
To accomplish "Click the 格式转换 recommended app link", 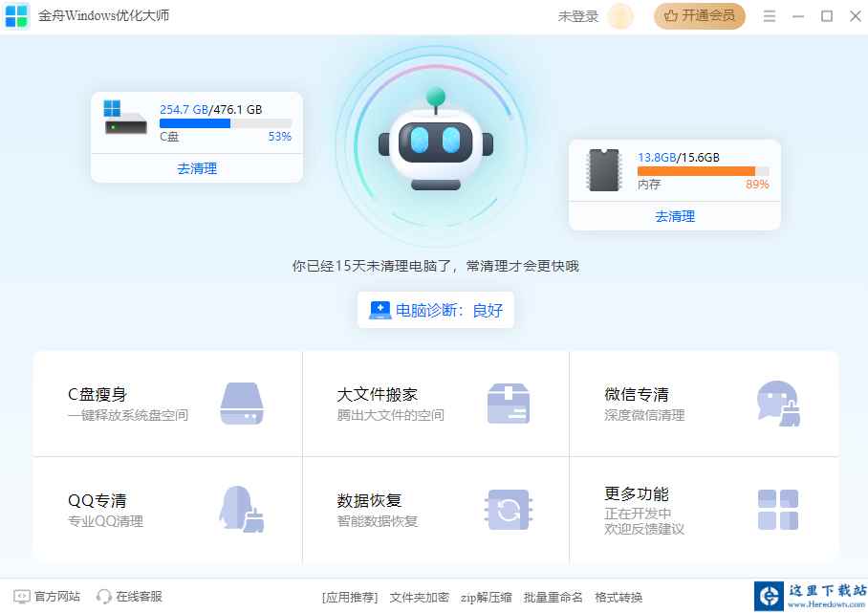I will [618, 598].
